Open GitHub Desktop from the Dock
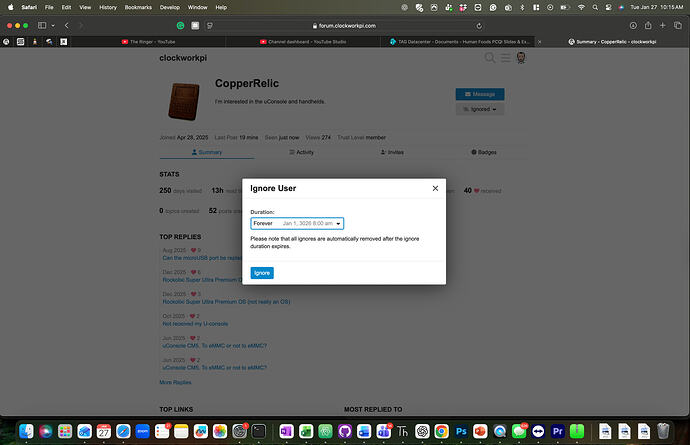The height and width of the screenshot is (445, 690). coord(345,431)
